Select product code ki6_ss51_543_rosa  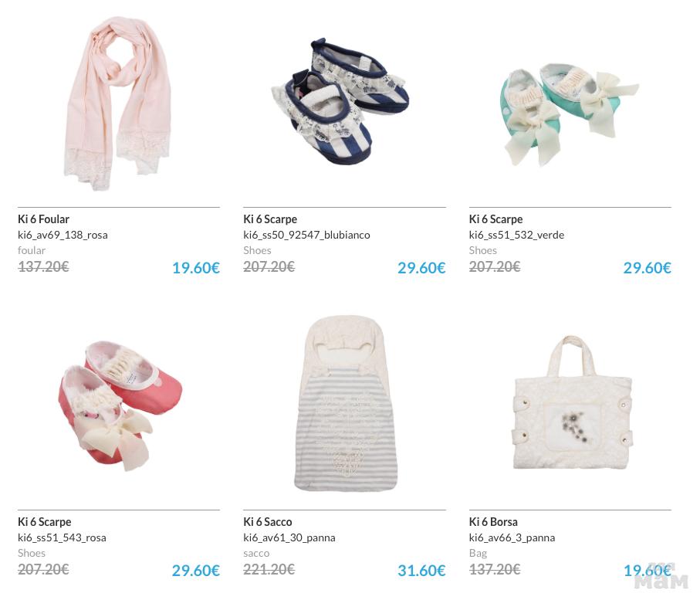(x=62, y=537)
